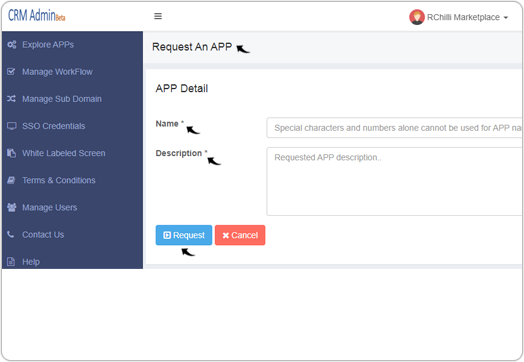Click the red Cancel button
The width and height of the screenshot is (524, 362).
(240, 235)
